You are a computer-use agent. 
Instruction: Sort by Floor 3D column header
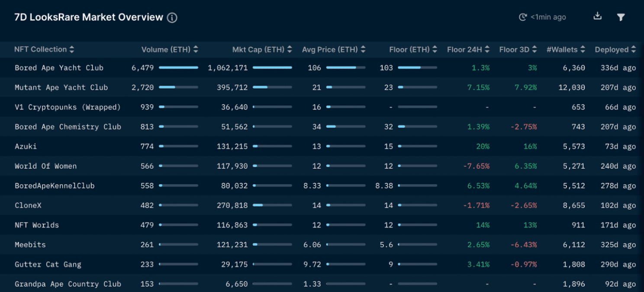point(535,49)
